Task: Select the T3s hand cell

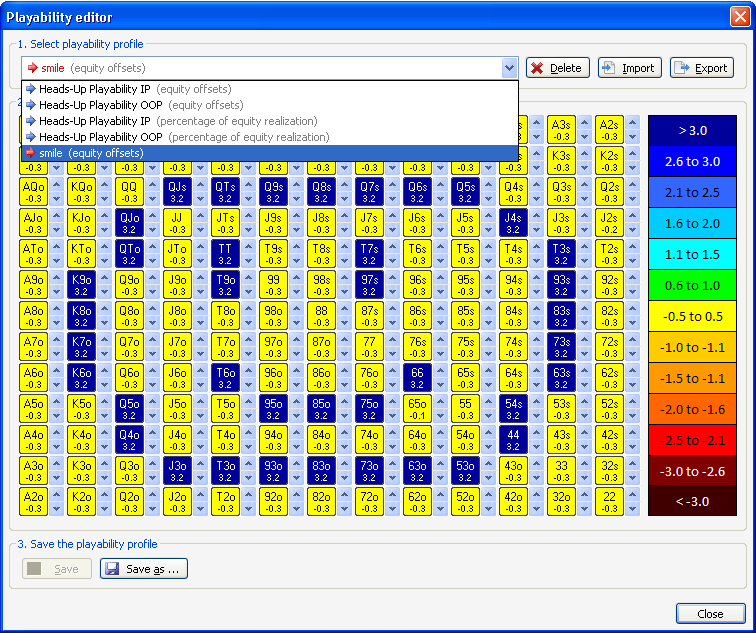Action: coord(561,254)
